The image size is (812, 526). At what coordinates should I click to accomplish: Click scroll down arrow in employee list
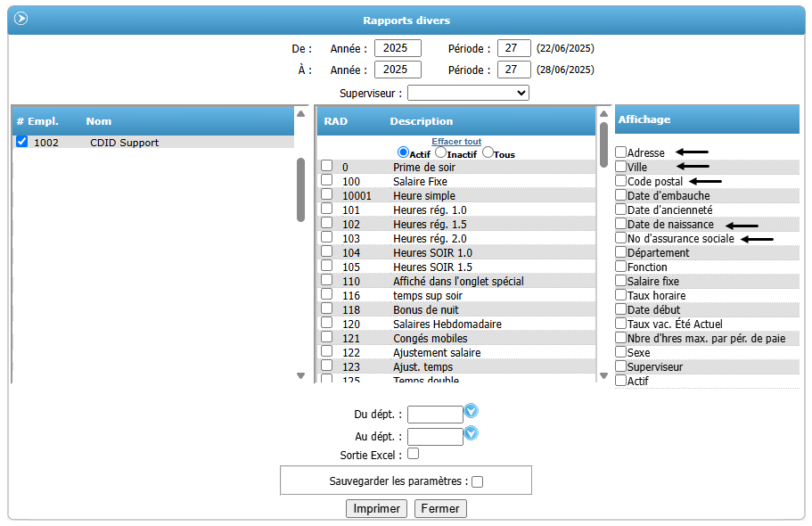click(300, 375)
